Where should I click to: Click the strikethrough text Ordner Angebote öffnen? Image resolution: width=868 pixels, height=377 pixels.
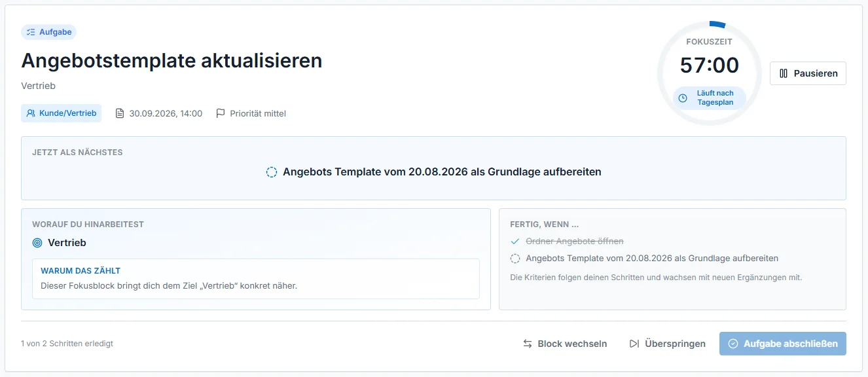coord(575,242)
